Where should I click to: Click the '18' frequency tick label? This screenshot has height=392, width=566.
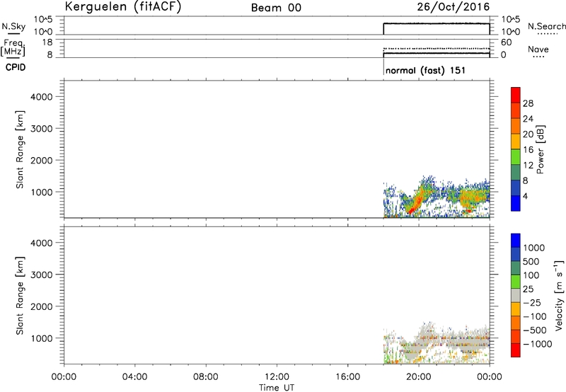pos(47,42)
